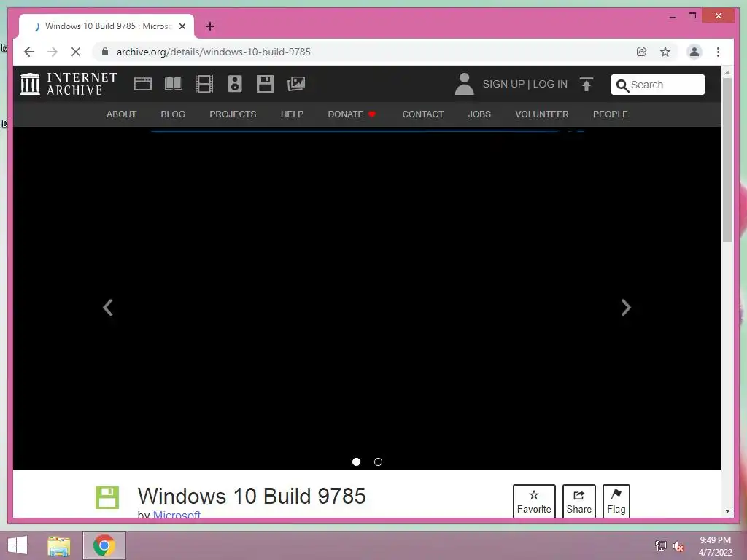Select the first carousel dot
Image resolution: width=747 pixels, height=560 pixels.
pos(356,462)
